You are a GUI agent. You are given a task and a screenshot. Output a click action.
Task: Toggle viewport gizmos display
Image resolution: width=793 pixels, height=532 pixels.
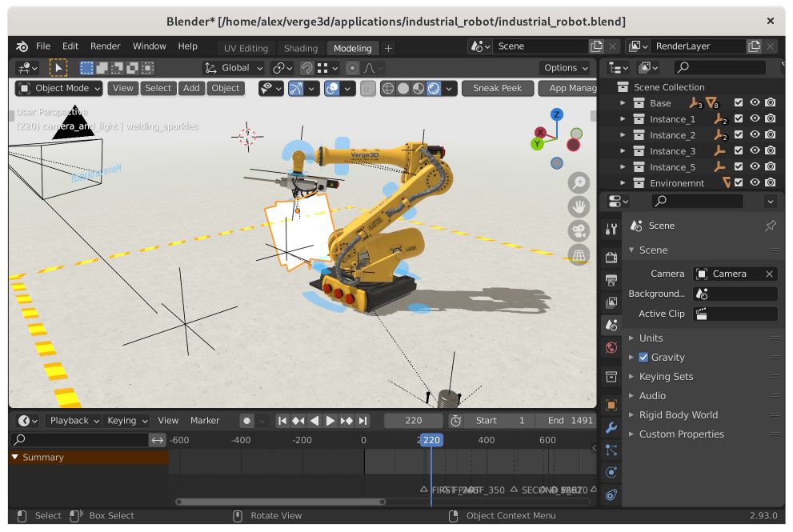click(x=296, y=89)
